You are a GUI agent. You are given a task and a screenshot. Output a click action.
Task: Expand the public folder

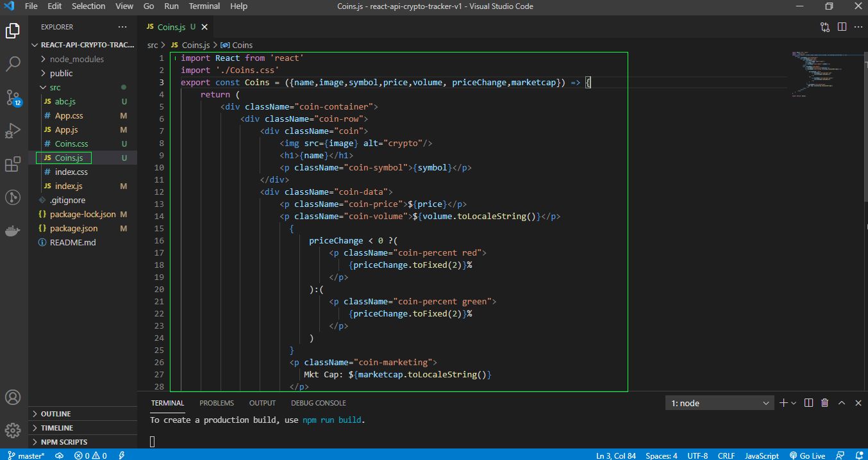tap(83, 73)
